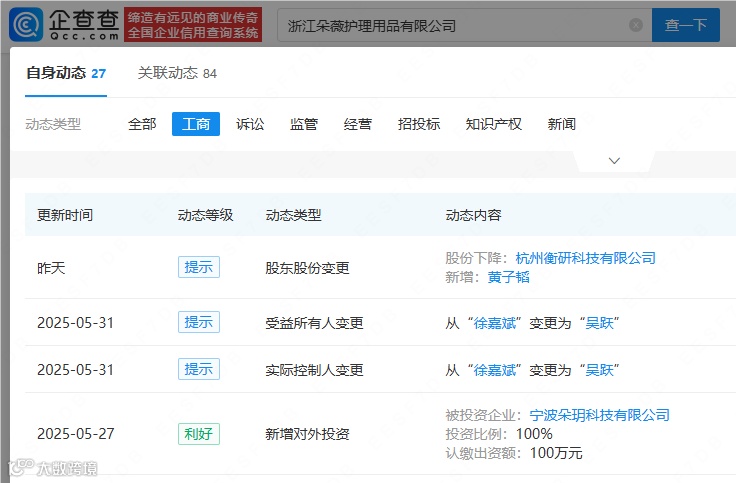736x483 pixels.
Task: Click the 查一下 search button
Action: click(685, 25)
